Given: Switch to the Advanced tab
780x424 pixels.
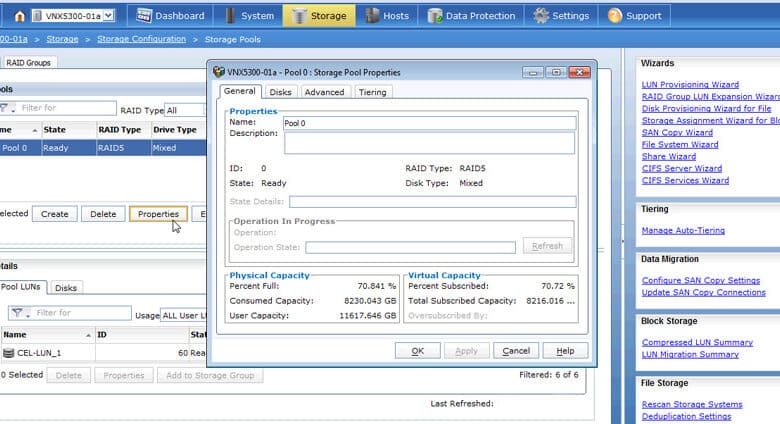Looking at the screenshot, I should 324,92.
